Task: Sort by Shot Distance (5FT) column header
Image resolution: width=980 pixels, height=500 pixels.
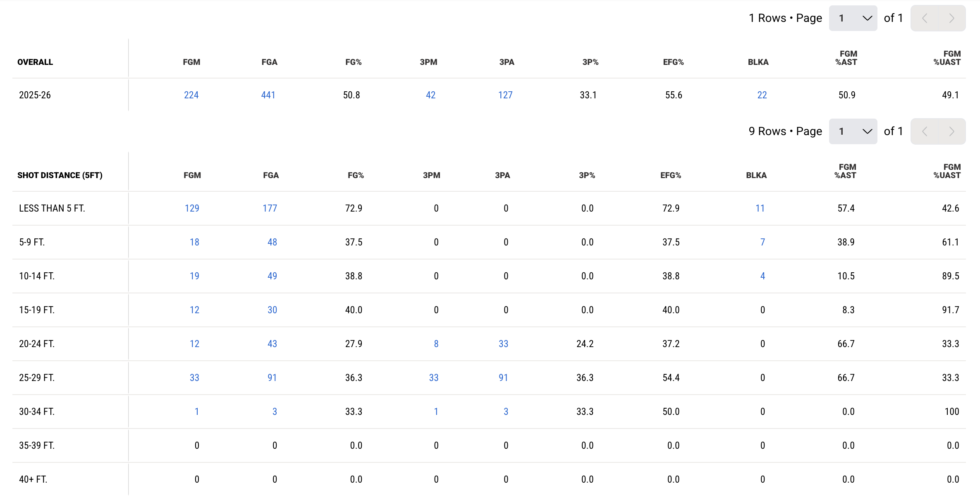Action: click(x=60, y=175)
